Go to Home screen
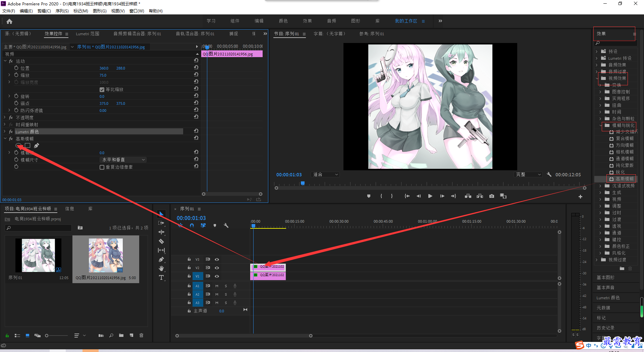The height and width of the screenshot is (352, 644). 9,21
